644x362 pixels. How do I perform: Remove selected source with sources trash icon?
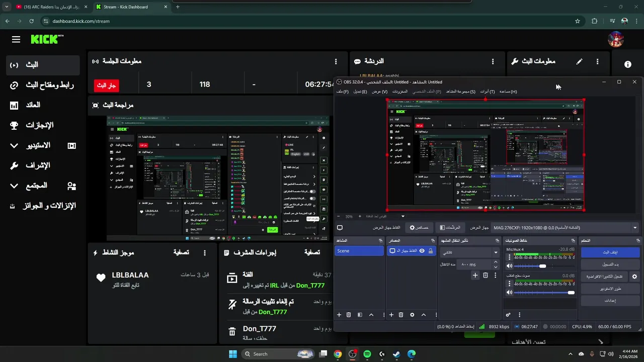[x=401, y=315]
